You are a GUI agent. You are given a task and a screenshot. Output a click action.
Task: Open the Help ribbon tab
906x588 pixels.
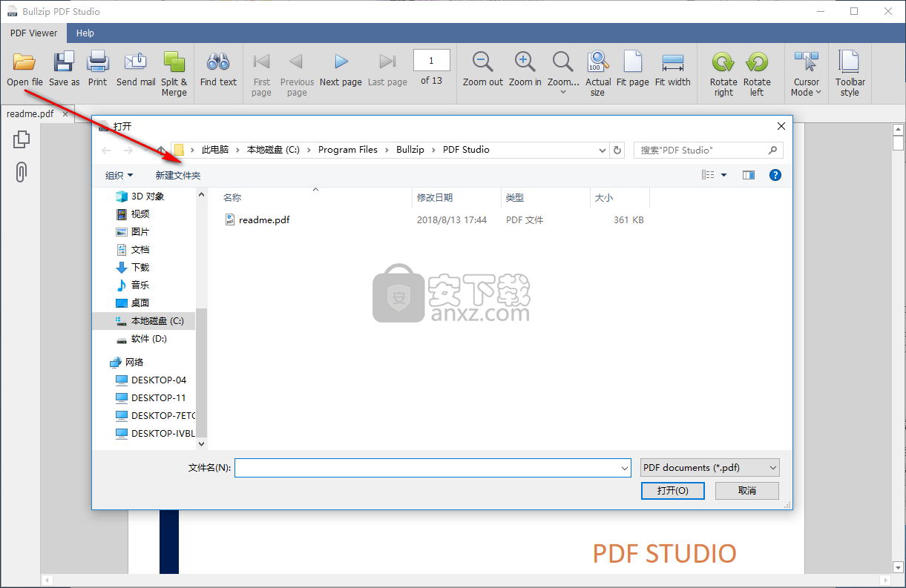[x=85, y=33]
